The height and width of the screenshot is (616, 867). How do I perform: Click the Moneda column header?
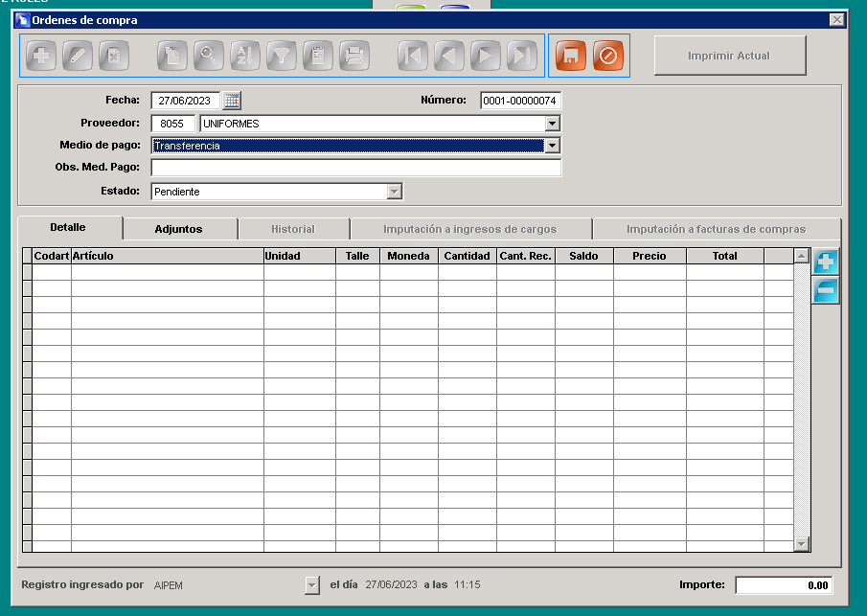(409, 256)
